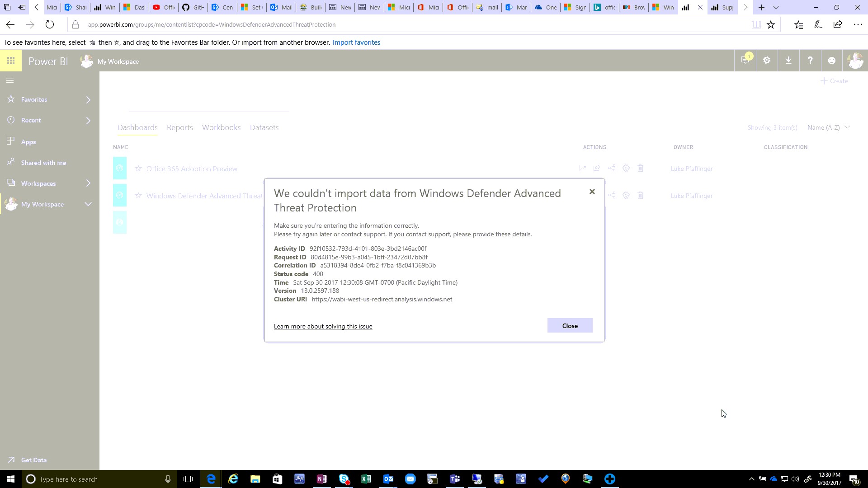The image size is (868, 488).
Task: Open browser tab list dropdown chevron
Action: pos(776,7)
